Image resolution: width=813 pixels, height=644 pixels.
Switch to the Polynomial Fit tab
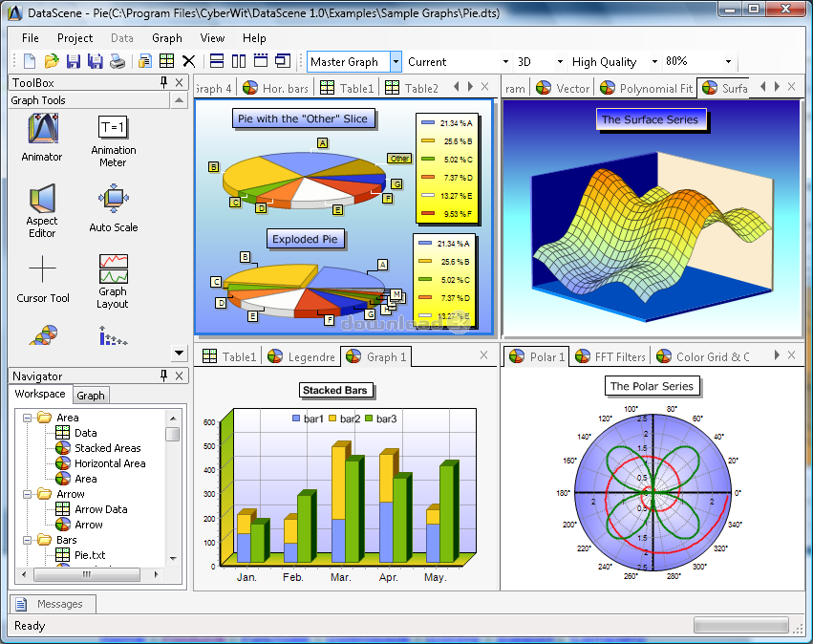[x=646, y=88]
